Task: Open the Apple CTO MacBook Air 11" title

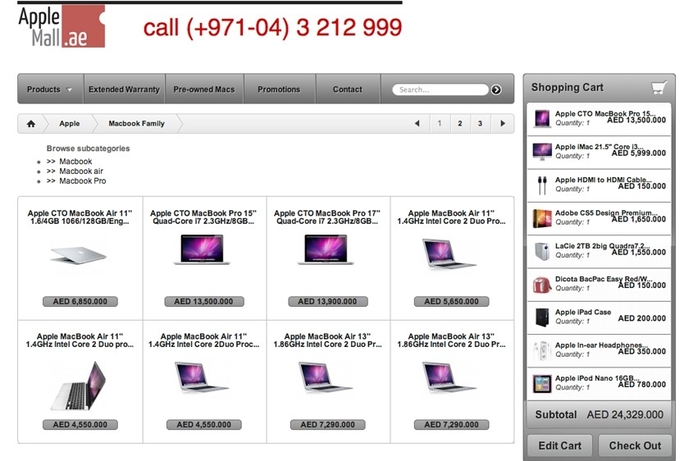Action: click(80, 217)
